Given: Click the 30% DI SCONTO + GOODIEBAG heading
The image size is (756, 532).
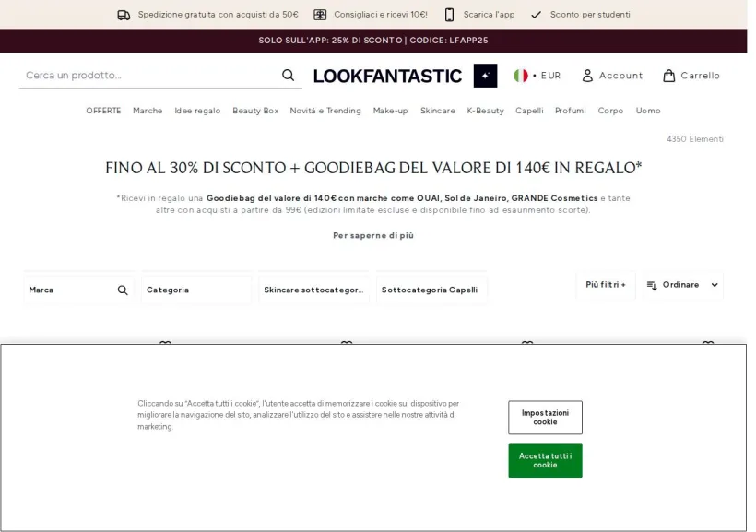Looking at the screenshot, I should (x=373, y=168).
